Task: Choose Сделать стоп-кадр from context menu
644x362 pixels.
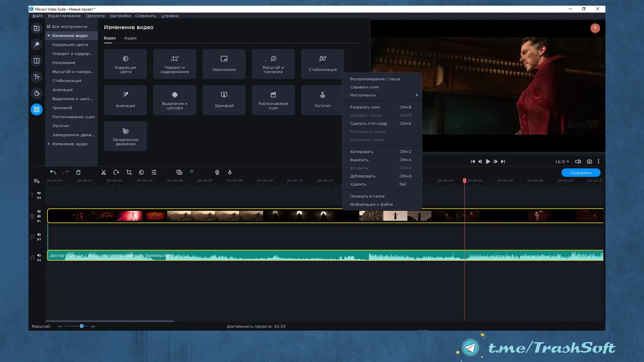Action: coord(382,123)
